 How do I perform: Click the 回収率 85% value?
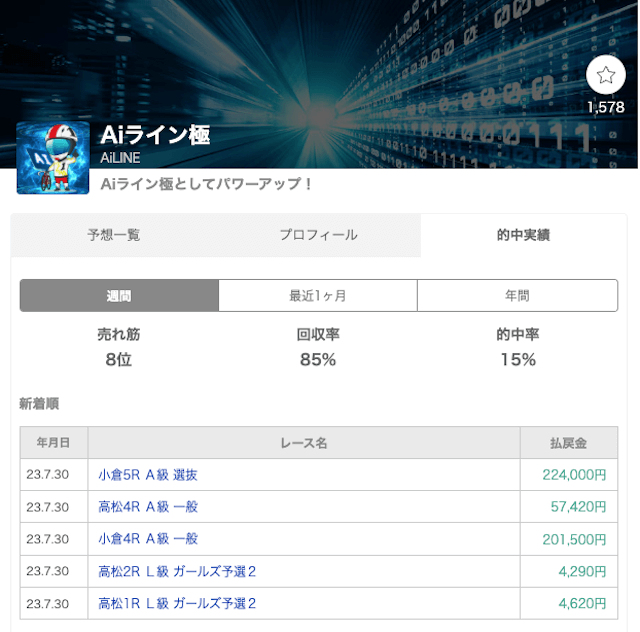(x=318, y=360)
